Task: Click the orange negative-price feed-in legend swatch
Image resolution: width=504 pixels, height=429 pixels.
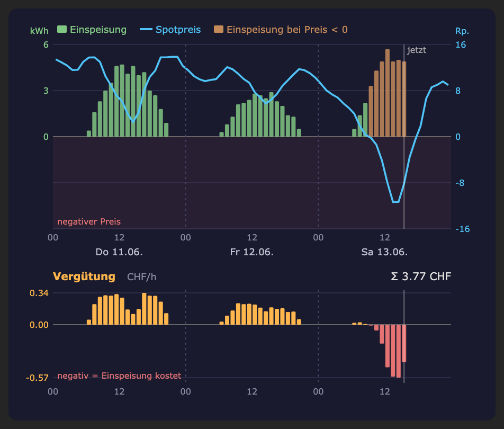Action: tap(219, 29)
